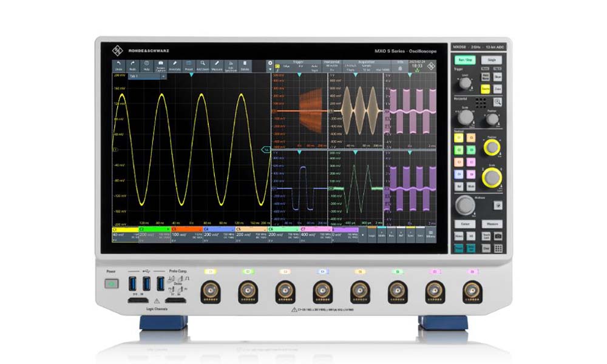Open the toolbar settings gear dropdown
Screen dimensions: 607x364
click(x=271, y=63)
